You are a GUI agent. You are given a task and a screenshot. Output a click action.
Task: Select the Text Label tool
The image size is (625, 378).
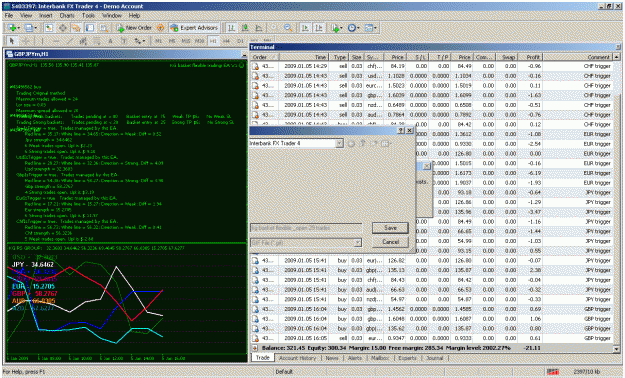pyautogui.click(x=124, y=41)
